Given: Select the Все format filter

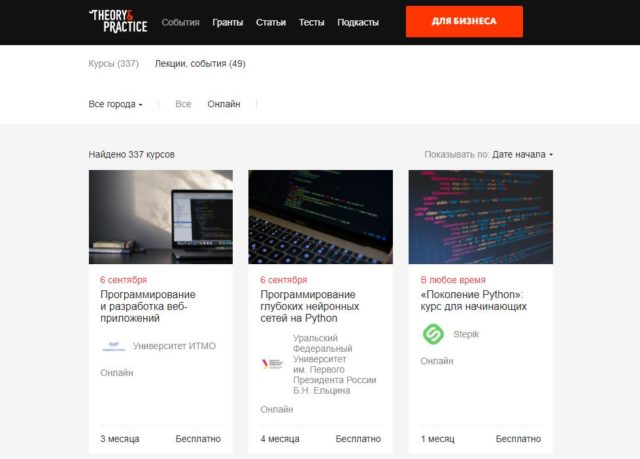Looking at the screenshot, I should tap(183, 104).
